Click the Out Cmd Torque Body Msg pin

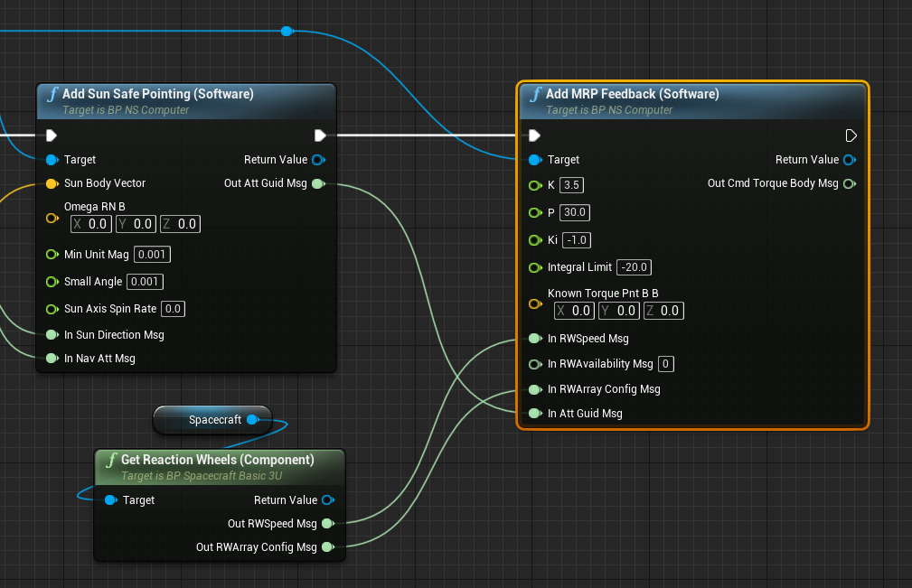pyautogui.click(x=849, y=183)
